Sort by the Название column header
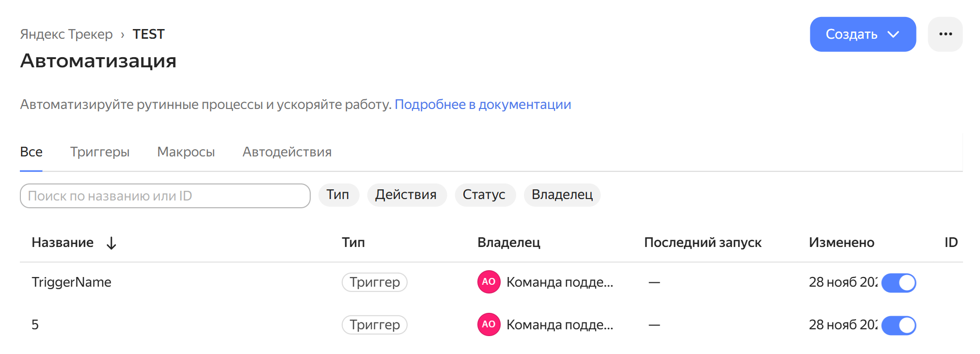The width and height of the screenshot is (980, 354). click(63, 243)
